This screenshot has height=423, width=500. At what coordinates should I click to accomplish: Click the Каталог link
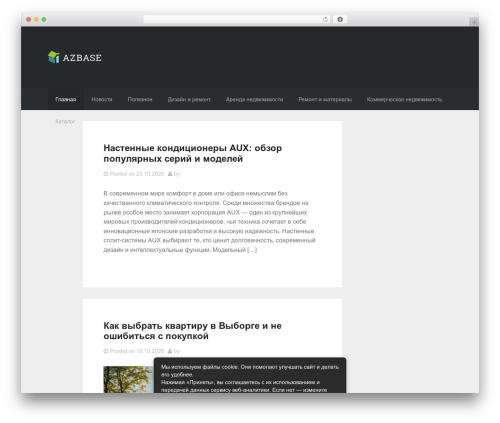(65, 121)
